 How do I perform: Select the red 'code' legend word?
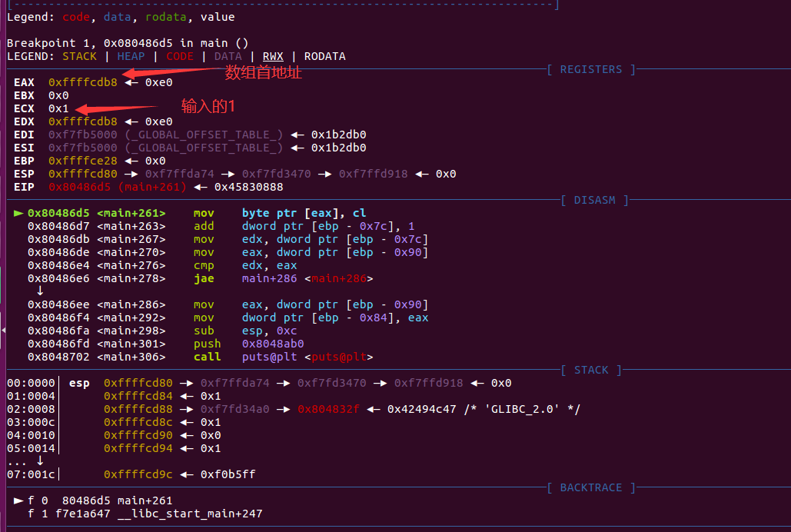pos(75,17)
